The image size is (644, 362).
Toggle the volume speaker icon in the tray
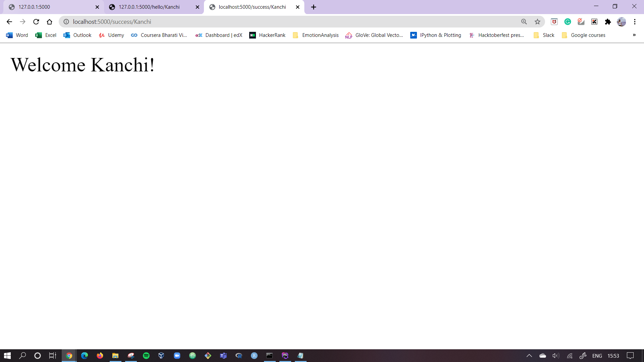(x=555, y=356)
